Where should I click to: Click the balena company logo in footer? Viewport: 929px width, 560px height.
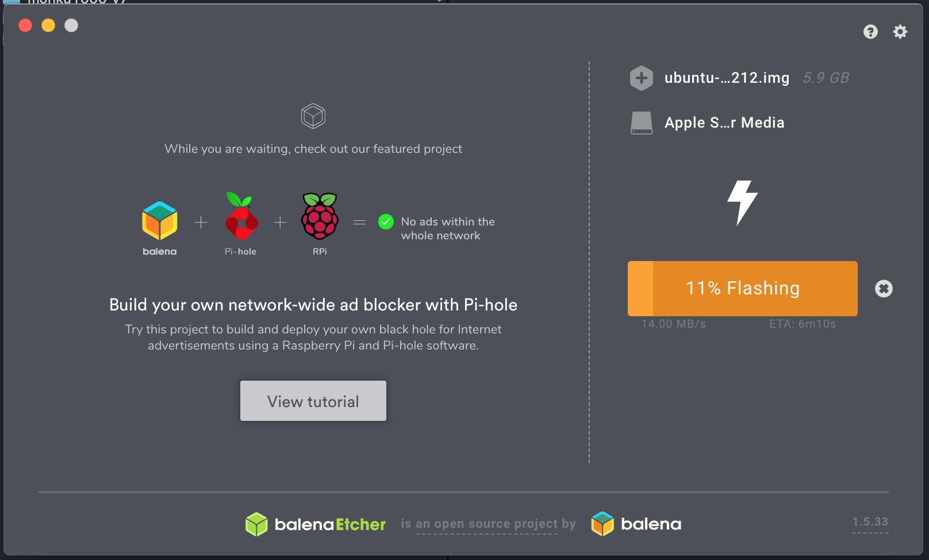pos(636,524)
